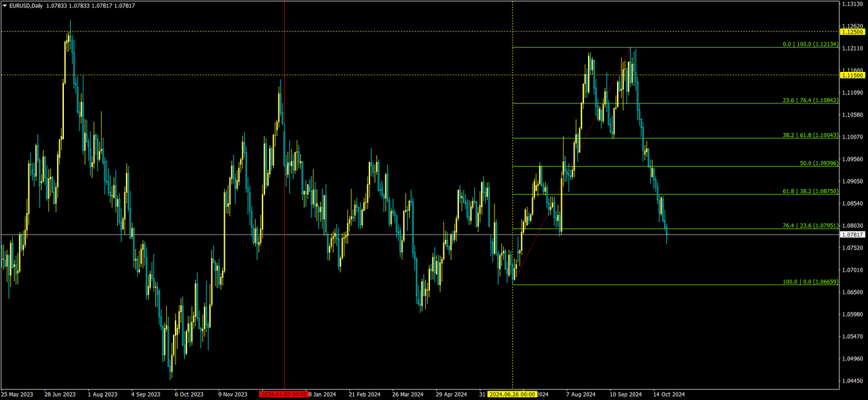Click the 6 Oct 2023 time axis label

(x=189, y=395)
